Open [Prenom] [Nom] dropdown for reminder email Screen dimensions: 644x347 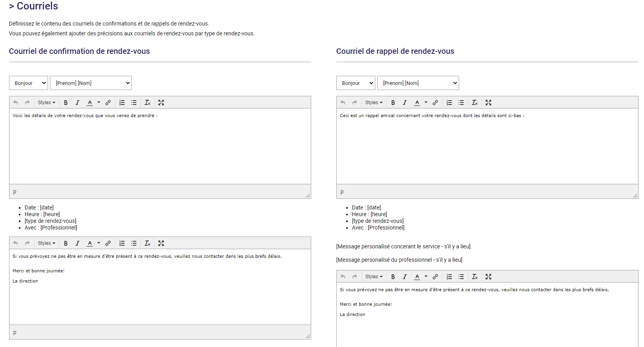418,83
